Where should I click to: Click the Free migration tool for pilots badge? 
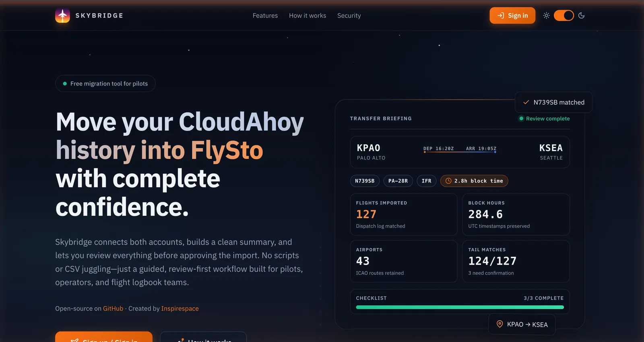pyautogui.click(x=105, y=83)
